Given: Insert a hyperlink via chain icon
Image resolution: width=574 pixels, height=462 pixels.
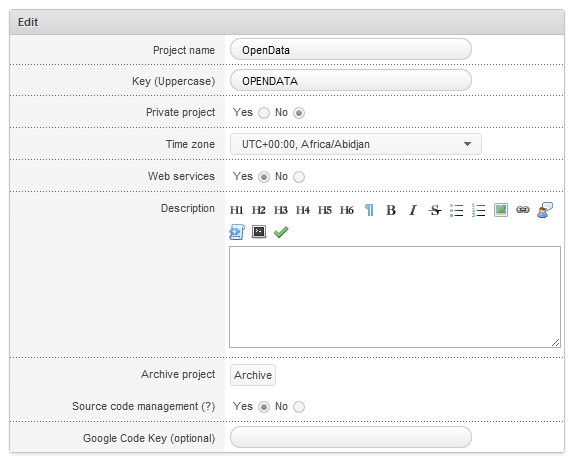Looking at the screenshot, I should [x=523, y=210].
